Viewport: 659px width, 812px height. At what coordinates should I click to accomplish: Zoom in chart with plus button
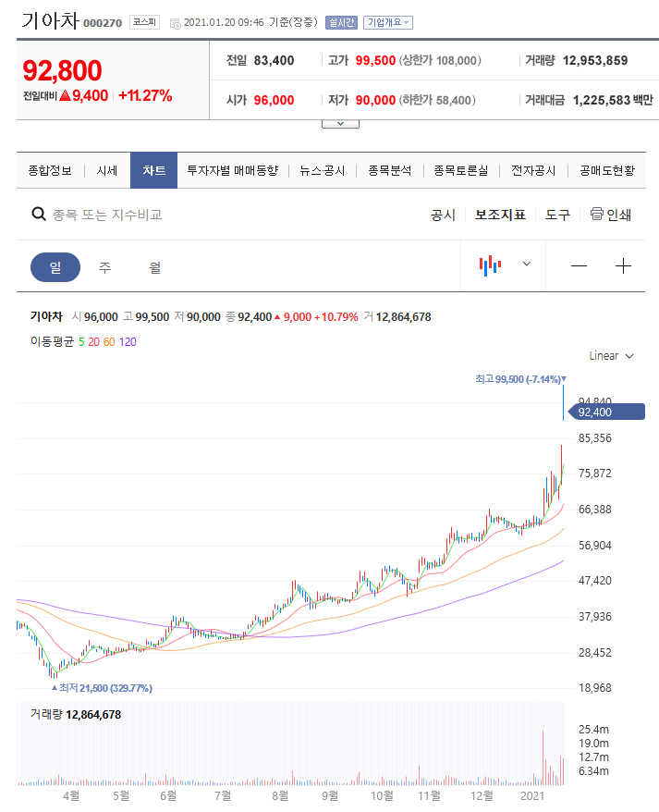tap(623, 266)
